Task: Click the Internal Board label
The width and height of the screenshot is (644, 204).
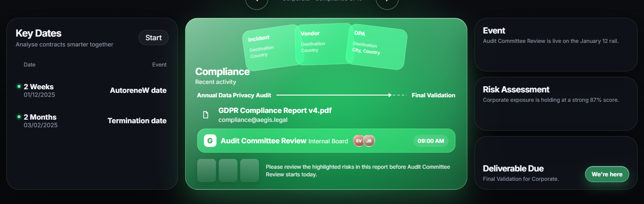Action: click(328, 141)
